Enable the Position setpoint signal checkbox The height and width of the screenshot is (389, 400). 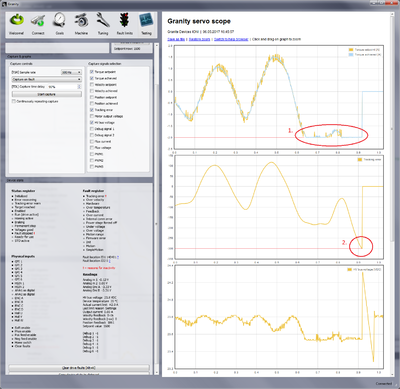92,97
